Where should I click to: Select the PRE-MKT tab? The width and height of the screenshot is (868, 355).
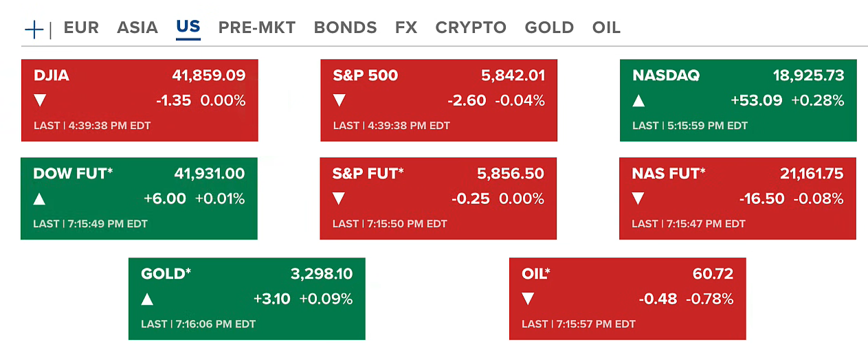(x=256, y=28)
